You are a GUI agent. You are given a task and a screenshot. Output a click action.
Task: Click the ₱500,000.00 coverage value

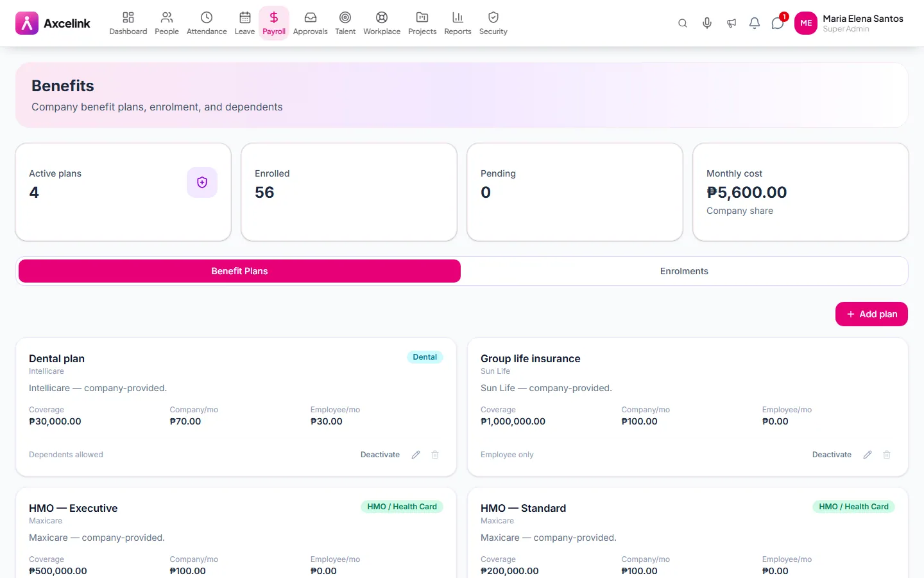pyautogui.click(x=58, y=571)
